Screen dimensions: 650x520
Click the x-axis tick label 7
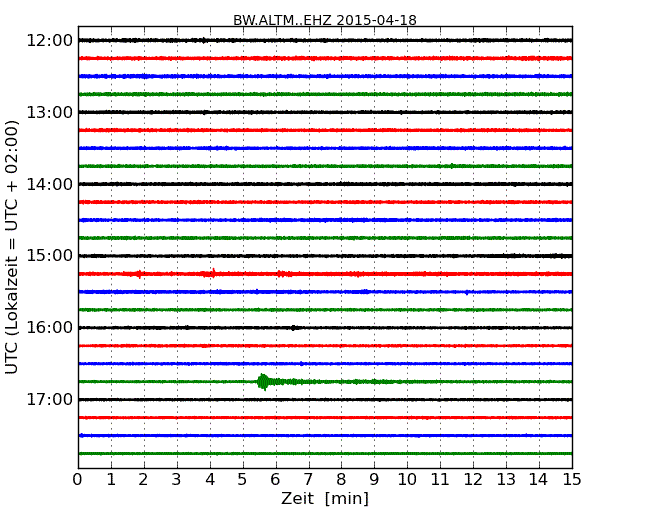tap(308, 480)
